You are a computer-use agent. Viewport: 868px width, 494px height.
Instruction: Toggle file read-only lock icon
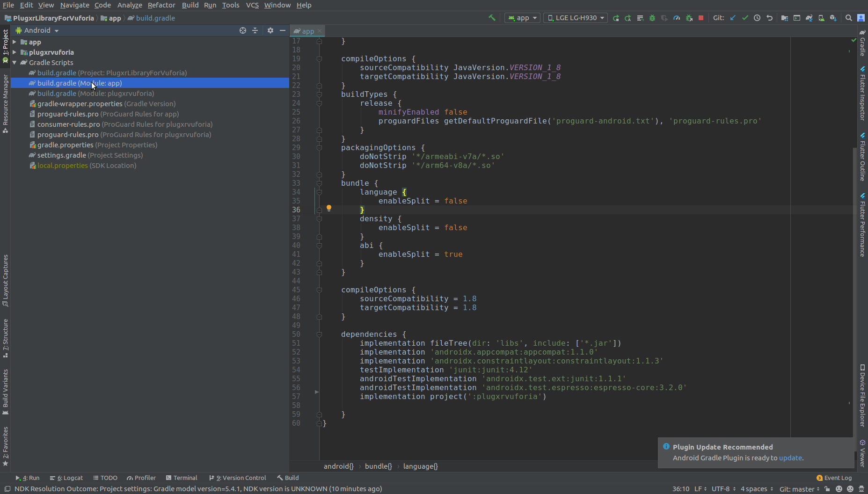coord(827,489)
